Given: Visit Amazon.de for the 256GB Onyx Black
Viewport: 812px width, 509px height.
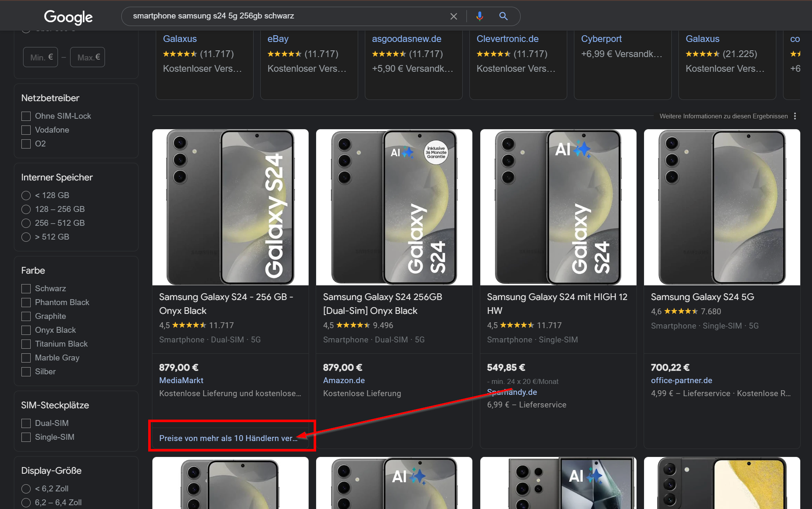Looking at the screenshot, I should pos(344,380).
